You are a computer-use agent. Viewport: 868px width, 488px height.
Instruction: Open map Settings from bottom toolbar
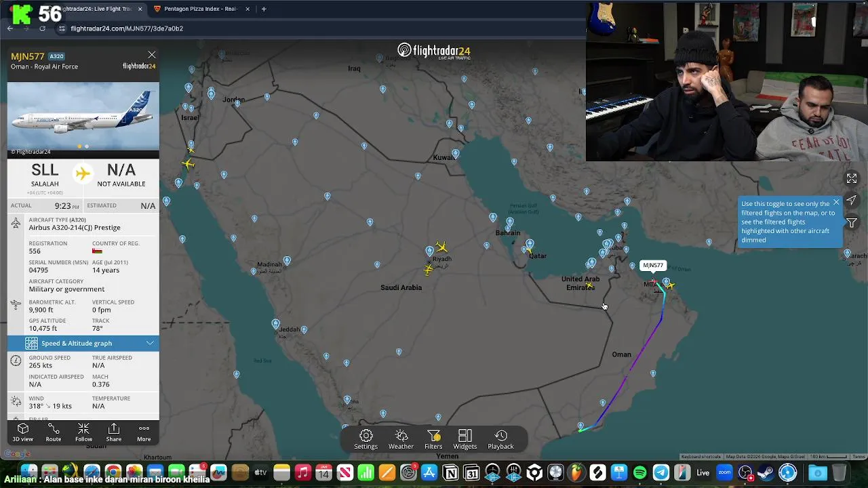coord(366,439)
